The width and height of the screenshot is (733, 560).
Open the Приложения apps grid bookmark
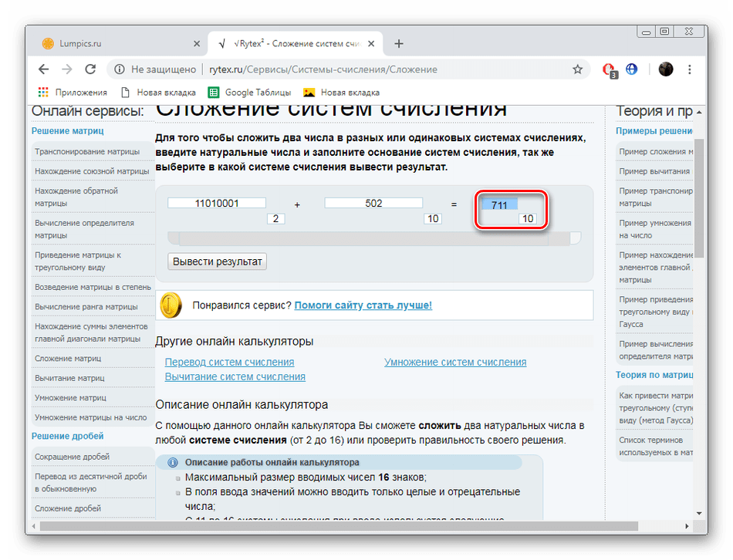click(73, 93)
